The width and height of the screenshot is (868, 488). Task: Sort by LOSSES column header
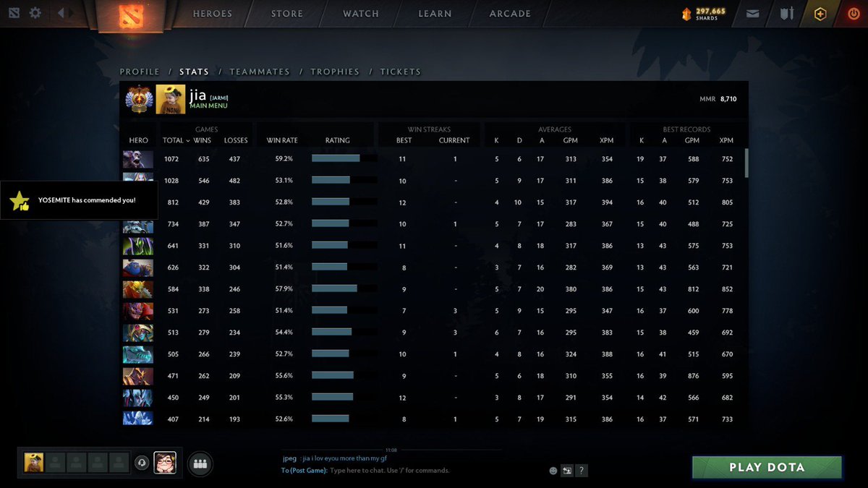pos(236,140)
